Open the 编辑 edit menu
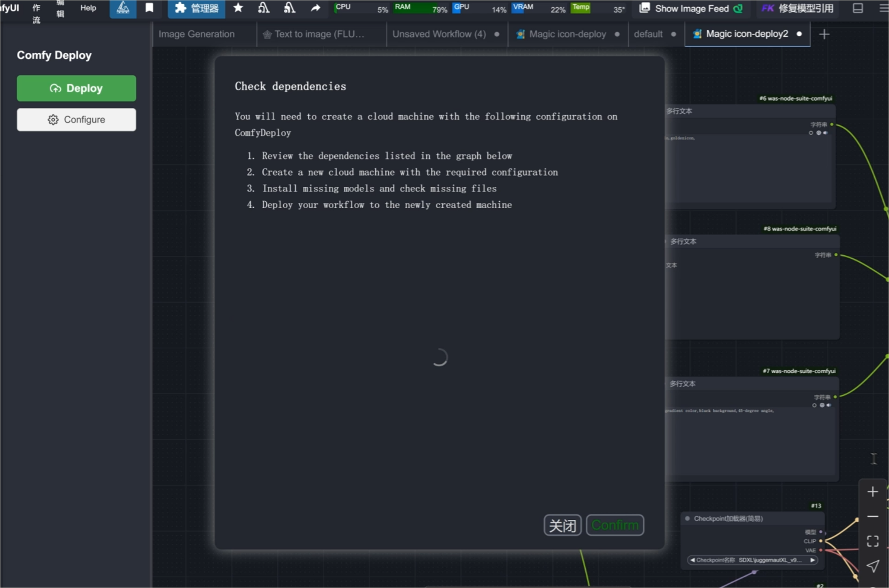889x588 pixels. pos(60,9)
